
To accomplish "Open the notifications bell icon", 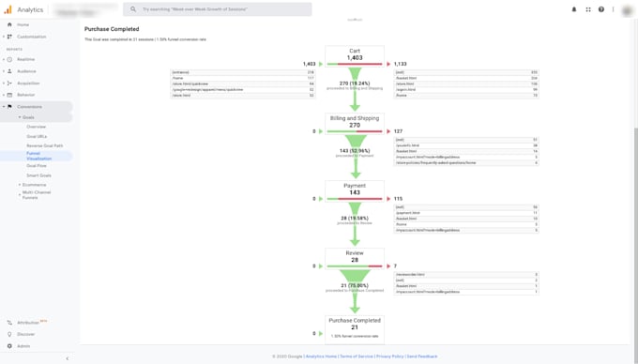I will tap(574, 9).
